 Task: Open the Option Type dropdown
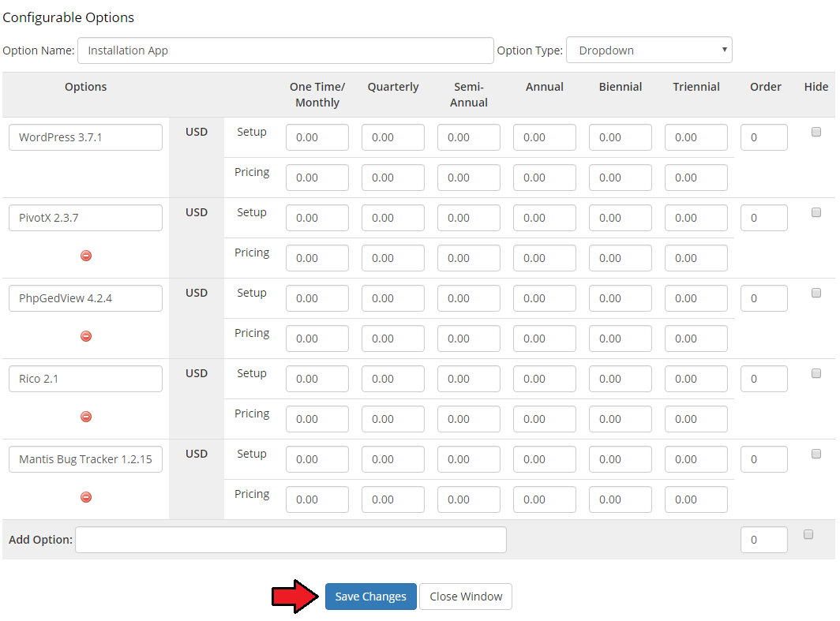(x=649, y=51)
